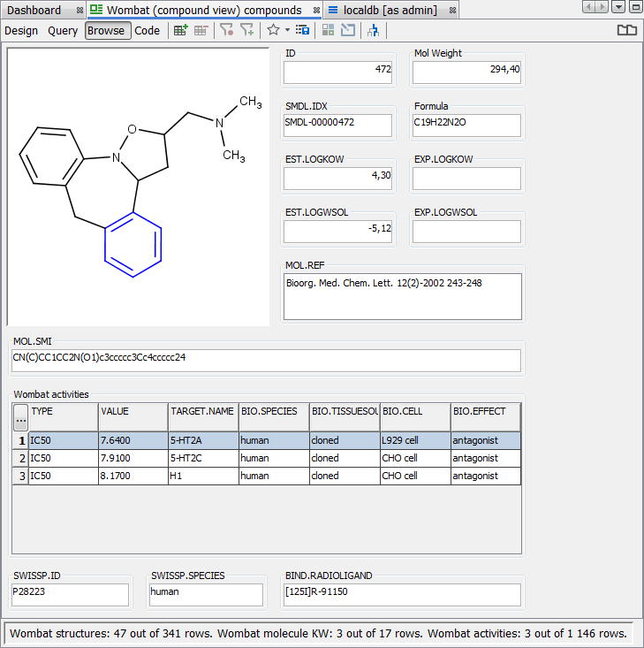Viewport: 644px width, 648px height.
Task: Click the list with save disk icon
Action: (302, 30)
